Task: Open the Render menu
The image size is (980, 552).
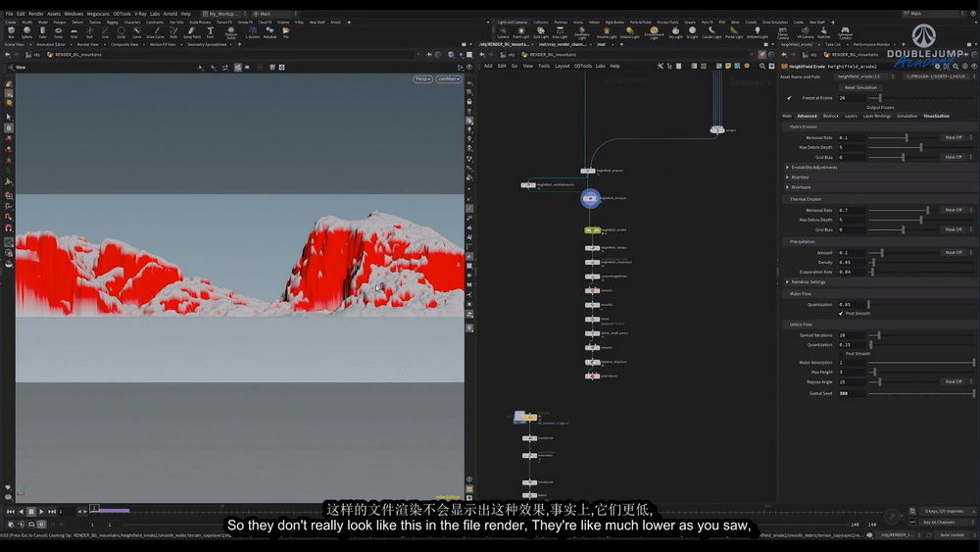Action: pyautogui.click(x=36, y=14)
